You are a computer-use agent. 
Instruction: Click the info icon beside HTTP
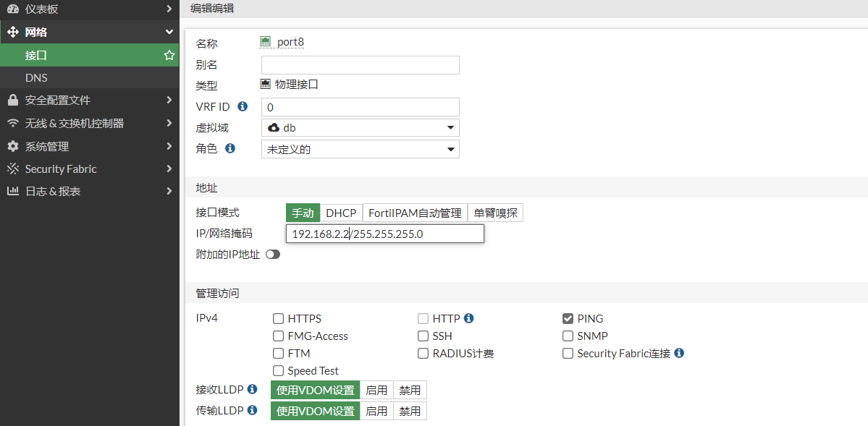tap(468, 318)
